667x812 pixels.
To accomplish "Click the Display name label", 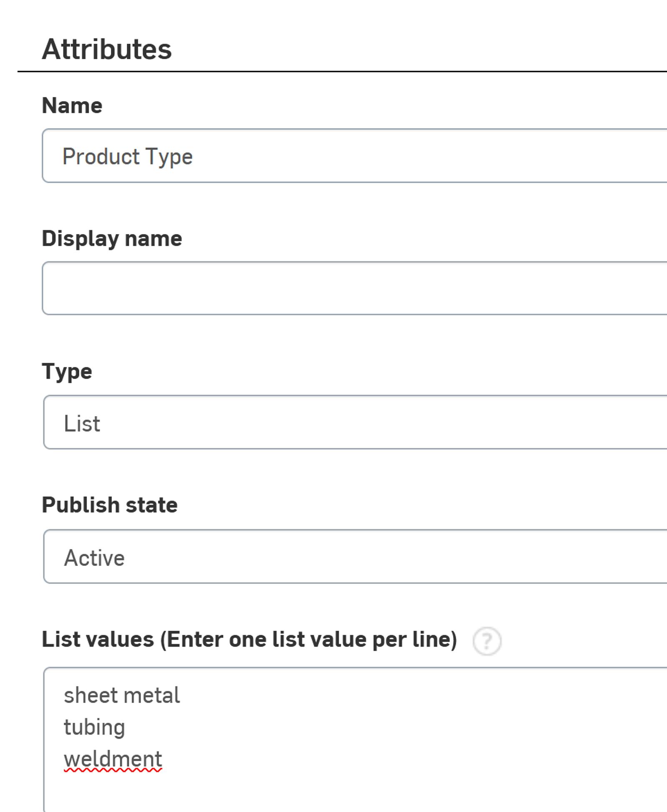I will (113, 237).
